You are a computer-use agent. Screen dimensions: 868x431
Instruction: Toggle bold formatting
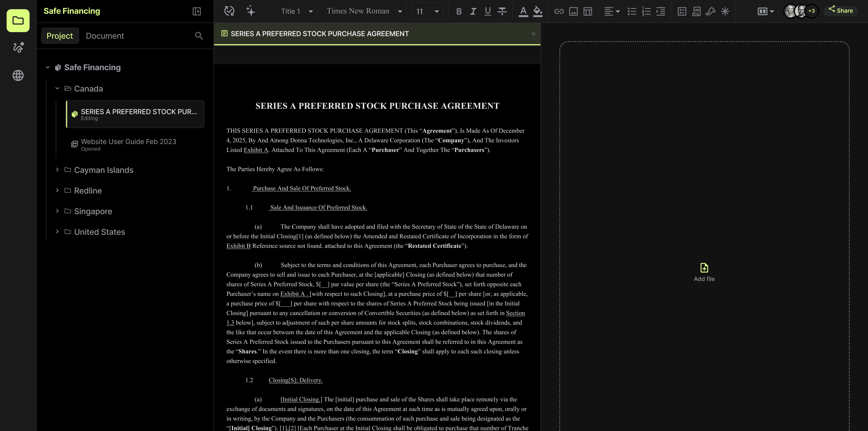[x=459, y=11]
